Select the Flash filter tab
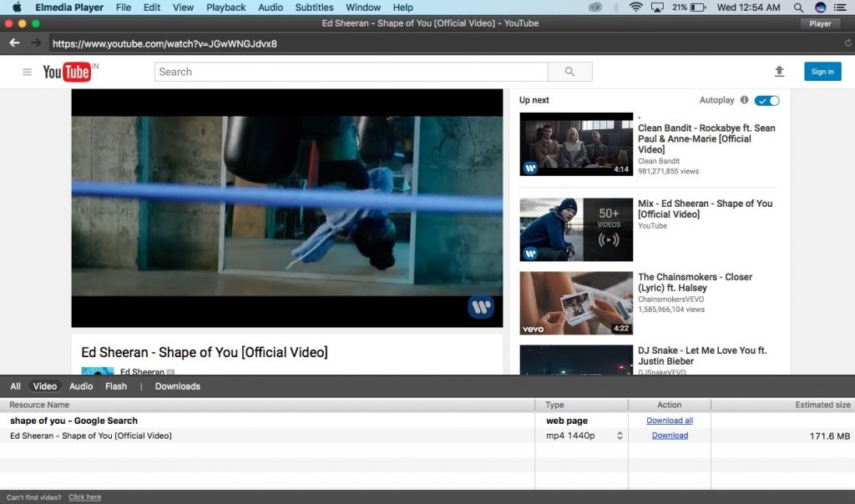 115,386
